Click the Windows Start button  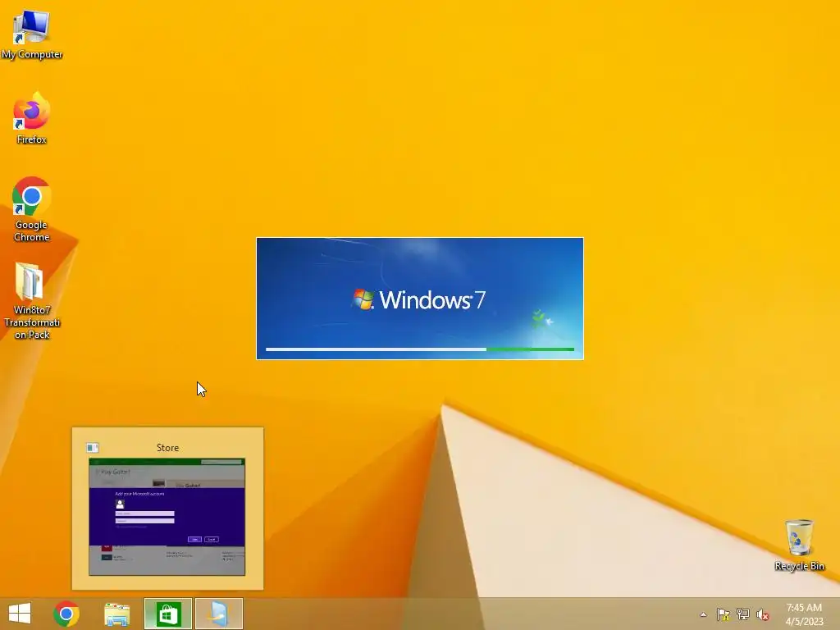coord(20,614)
